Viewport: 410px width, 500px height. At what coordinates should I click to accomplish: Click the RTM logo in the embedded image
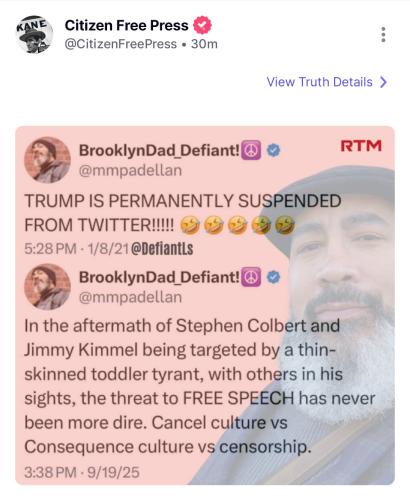point(361,146)
